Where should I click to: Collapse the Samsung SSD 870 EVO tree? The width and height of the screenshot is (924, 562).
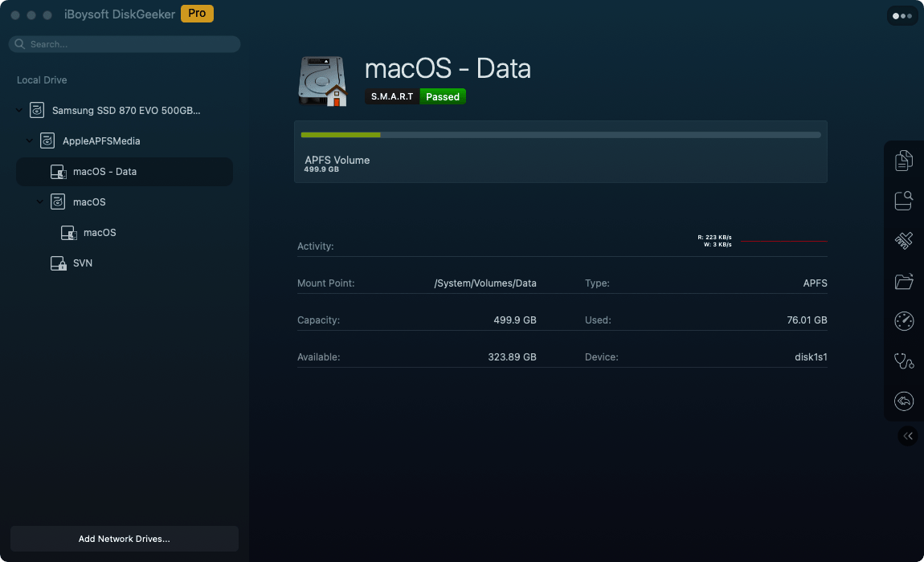click(19, 111)
